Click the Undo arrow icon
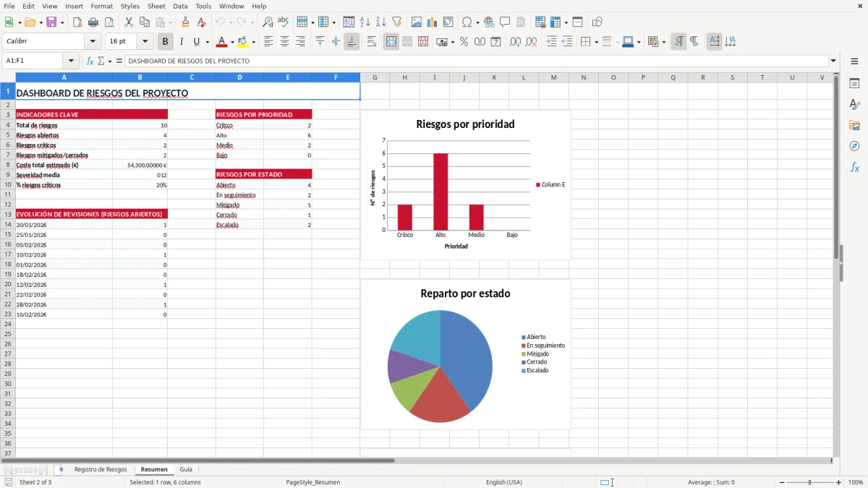Image resolution: width=868 pixels, height=488 pixels. pyautogui.click(x=221, y=22)
